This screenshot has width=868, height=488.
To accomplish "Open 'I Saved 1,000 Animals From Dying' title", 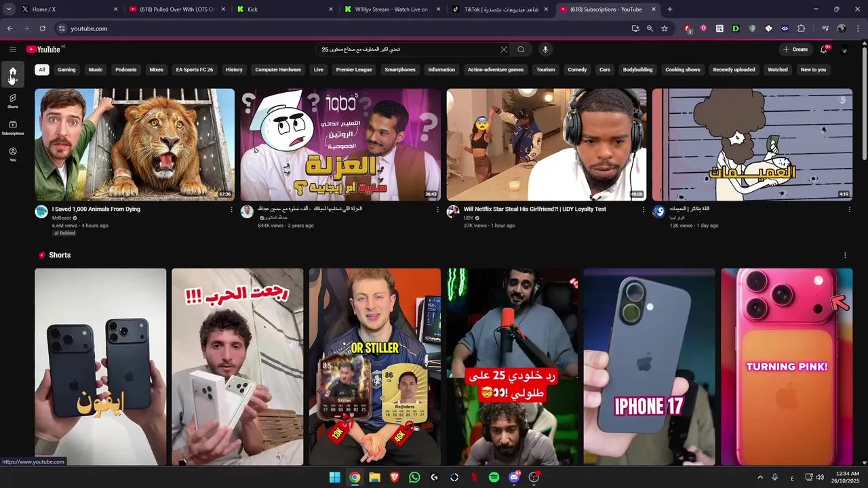I will [x=96, y=209].
